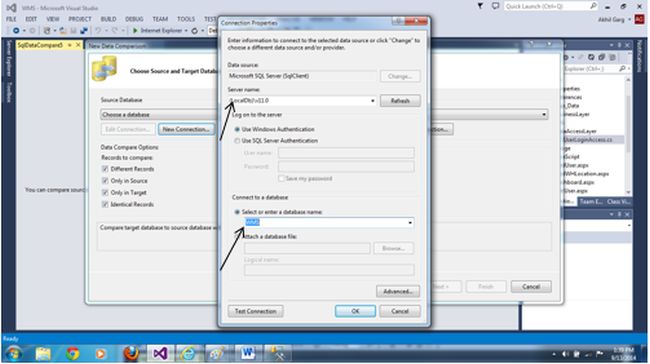Open the Solution Explorer window position dropdown
The image size is (650, 364).
(611, 45)
